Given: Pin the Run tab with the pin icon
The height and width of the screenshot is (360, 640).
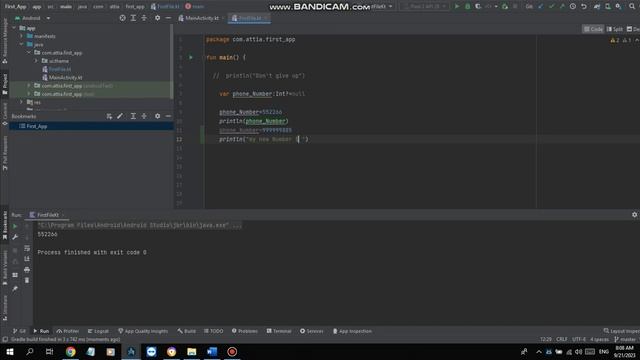Looking at the screenshot, I should point(15,289).
